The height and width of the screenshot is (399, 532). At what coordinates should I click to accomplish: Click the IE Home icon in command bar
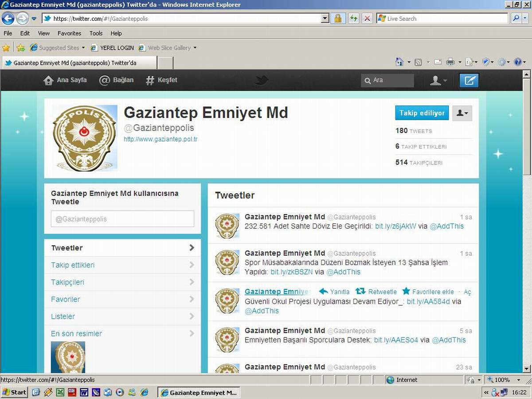(x=399, y=62)
